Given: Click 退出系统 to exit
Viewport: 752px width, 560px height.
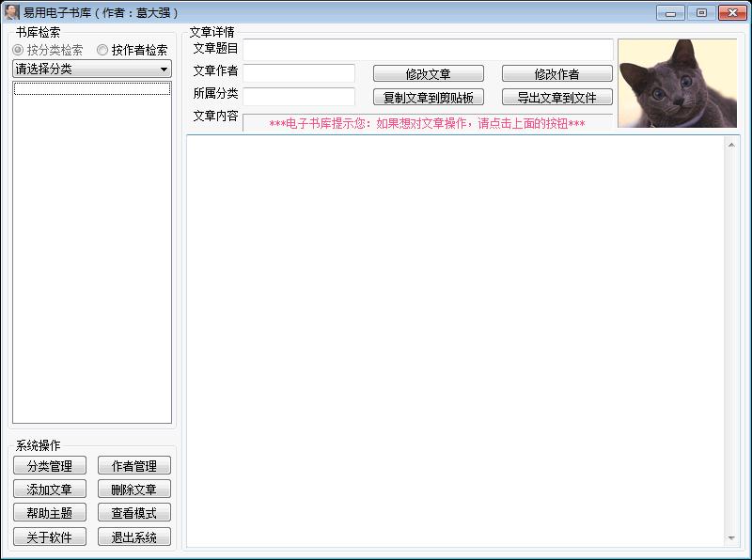Looking at the screenshot, I should coord(134,537).
